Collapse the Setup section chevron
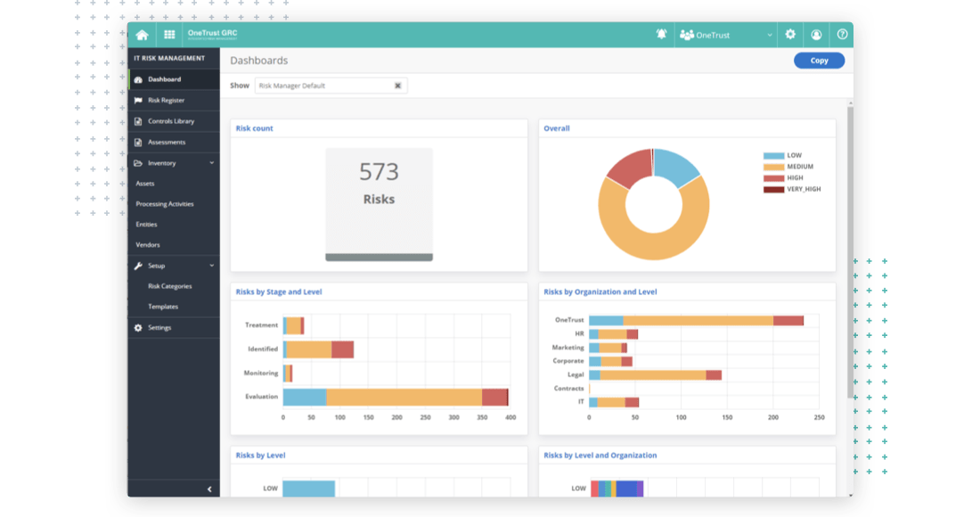This screenshot has height=517, width=980. (212, 266)
